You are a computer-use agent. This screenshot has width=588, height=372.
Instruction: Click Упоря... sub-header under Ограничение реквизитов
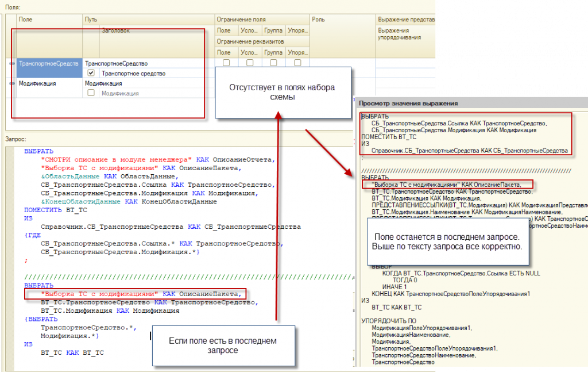[x=297, y=52]
